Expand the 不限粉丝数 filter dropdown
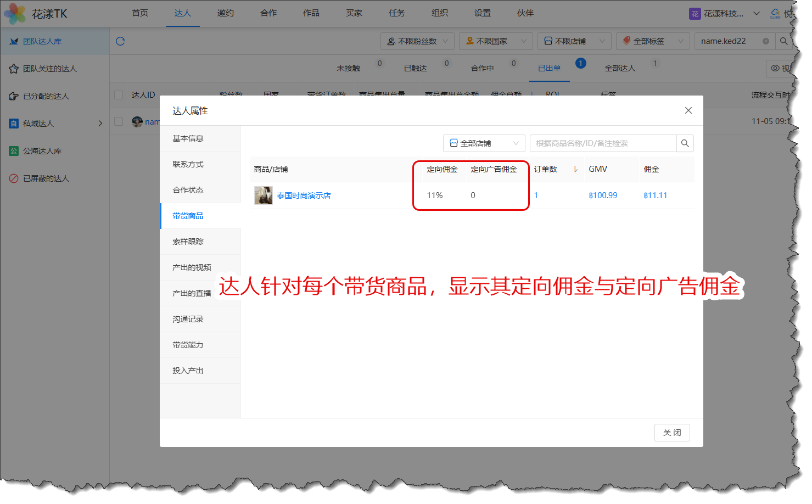 pos(417,41)
